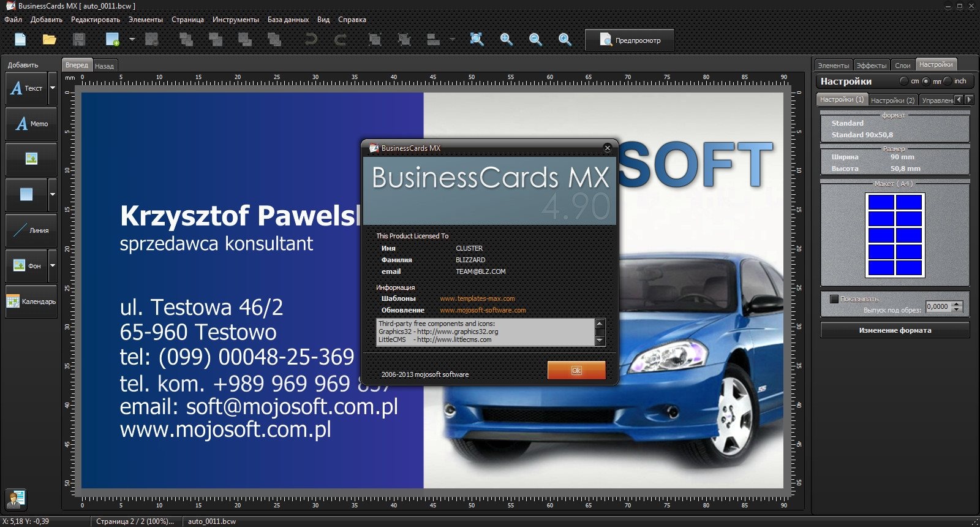The height and width of the screenshot is (527, 980).
Task: Increase the bleed value with the up stepper
Action: [x=957, y=304]
